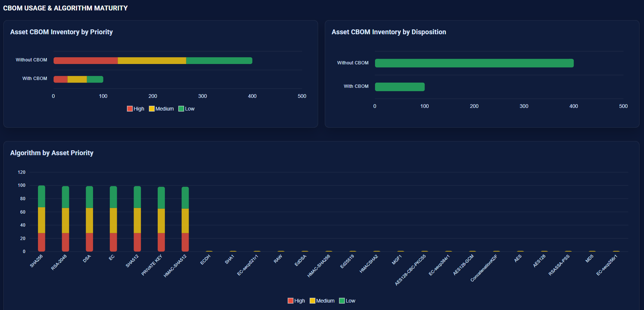Viewport: 644px width, 310px height.
Task: Toggle Medium legend in Inventory by Priority chart
Action: click(161, 109)
